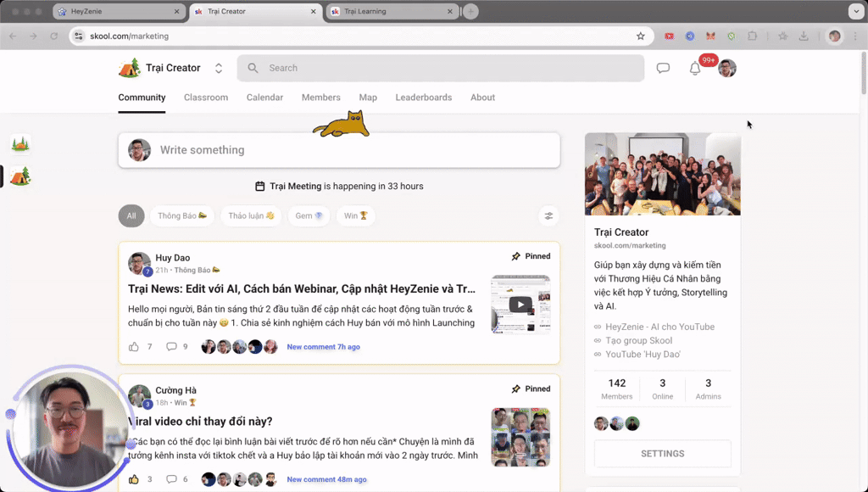Click the page vertical scrollbar
The image size is (868, 492).
pos(864,73)
